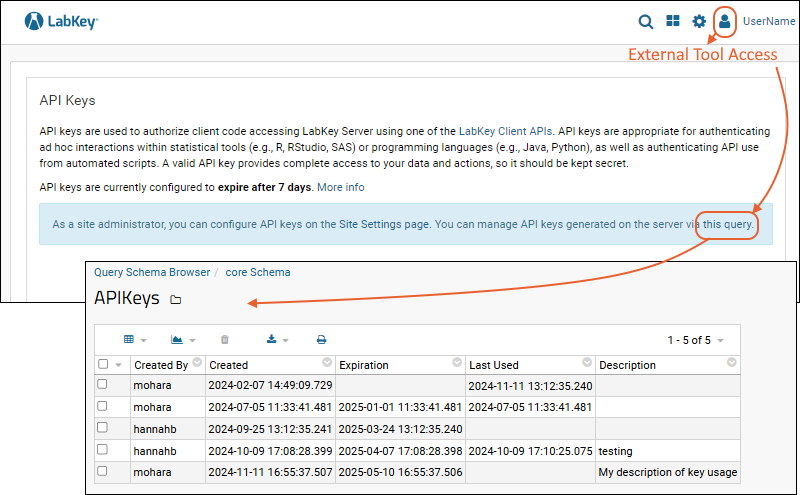
Task: Expand the grid views dropdown arrow
Action: coord(143,340)
